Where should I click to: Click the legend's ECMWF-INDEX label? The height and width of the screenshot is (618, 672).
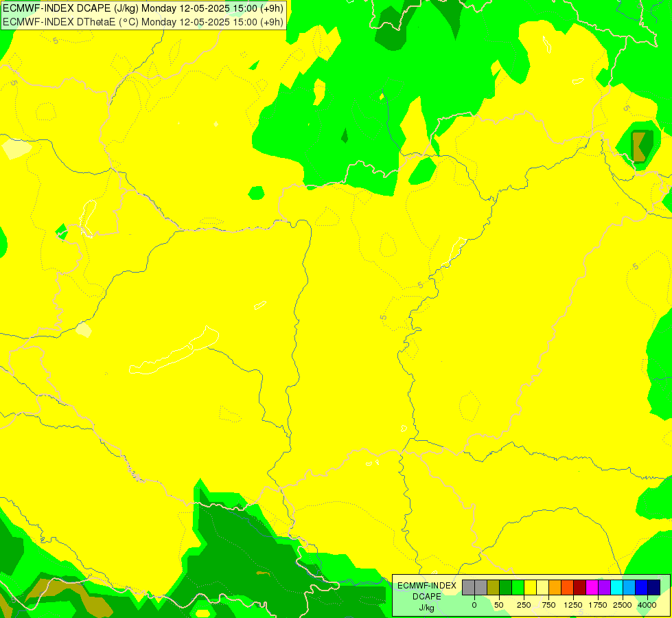point(427,586)
